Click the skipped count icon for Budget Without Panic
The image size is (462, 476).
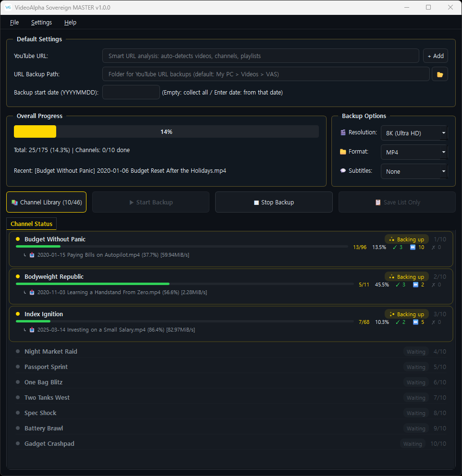pos(413,247)
